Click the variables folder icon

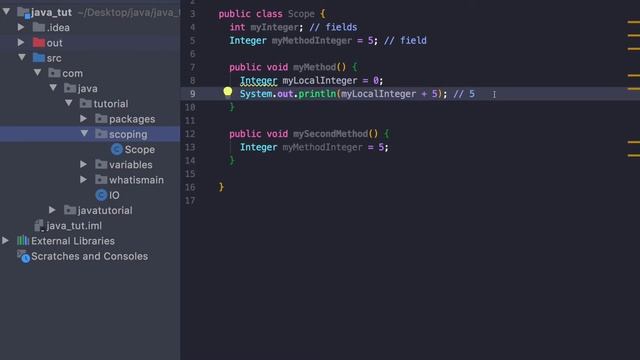[101, 164]
